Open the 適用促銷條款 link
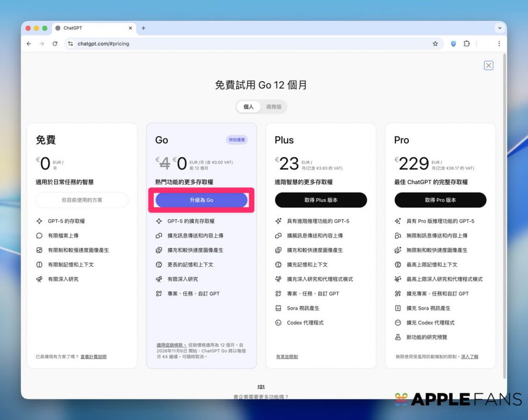This screenshot has height=420, width=528. [171, 345]
